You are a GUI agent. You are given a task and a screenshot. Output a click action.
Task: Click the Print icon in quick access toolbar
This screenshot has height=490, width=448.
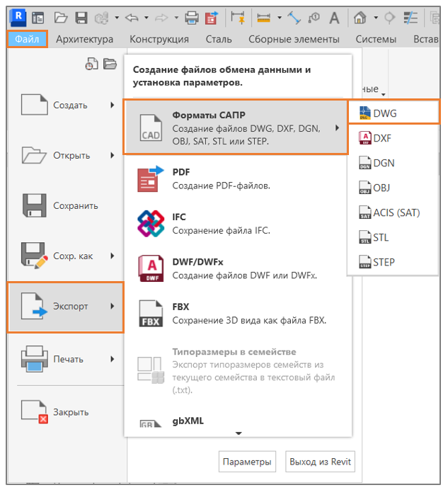tap(192, 18)
